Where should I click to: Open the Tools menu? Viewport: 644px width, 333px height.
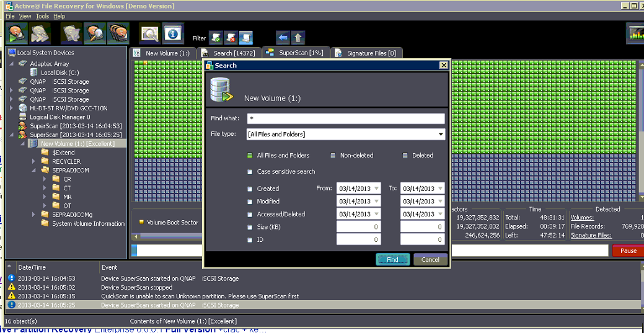[x=42, y=16]
